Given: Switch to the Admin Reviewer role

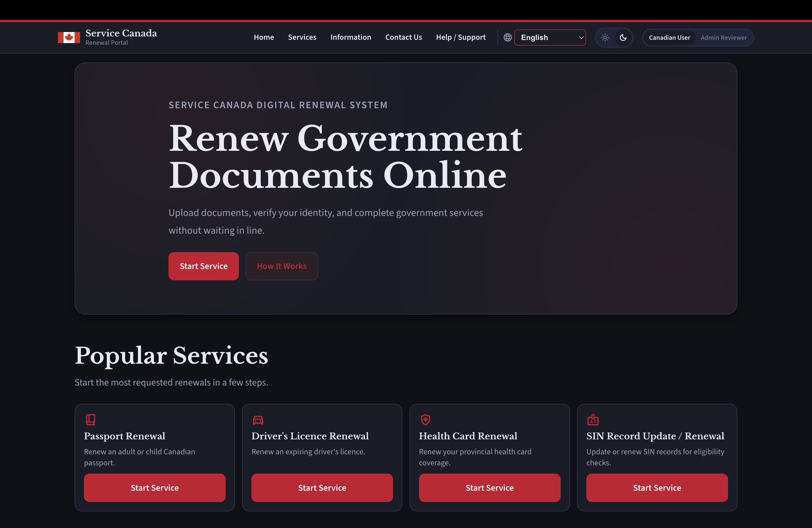Looking at the screenshot, I should 723,38.
